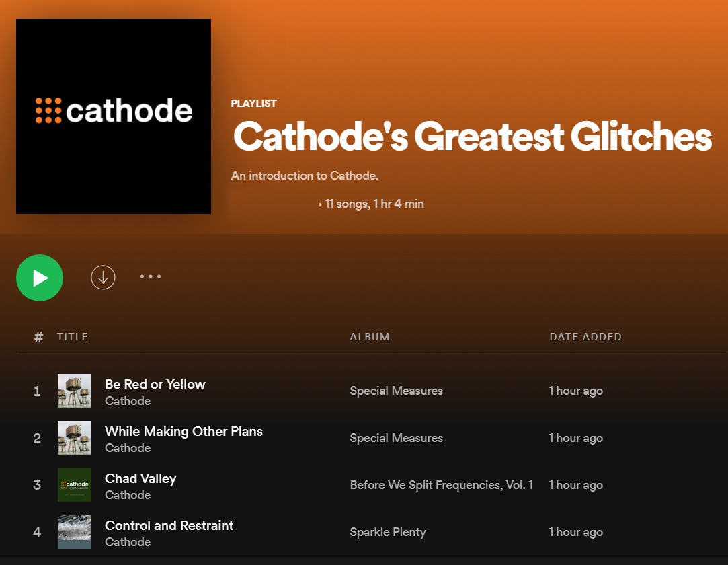Click the # column header
Image resolution: width=728 pixels, height=565 pixels.
point(38,337)
